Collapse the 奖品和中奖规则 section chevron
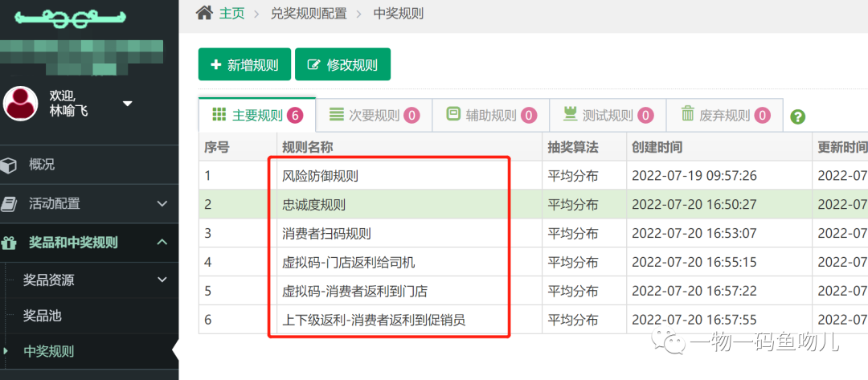 tap(162, 242)
